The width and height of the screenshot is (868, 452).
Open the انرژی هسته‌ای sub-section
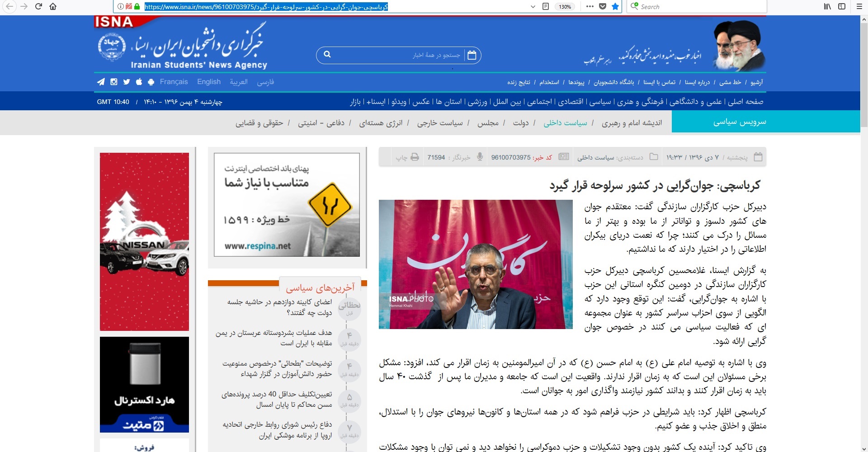coord(381,122)
